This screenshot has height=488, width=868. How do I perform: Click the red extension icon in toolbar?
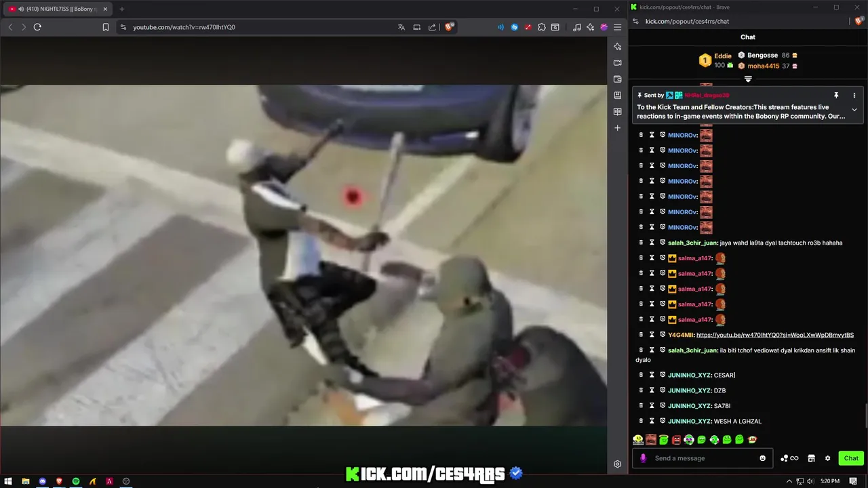tap(528, 27)
